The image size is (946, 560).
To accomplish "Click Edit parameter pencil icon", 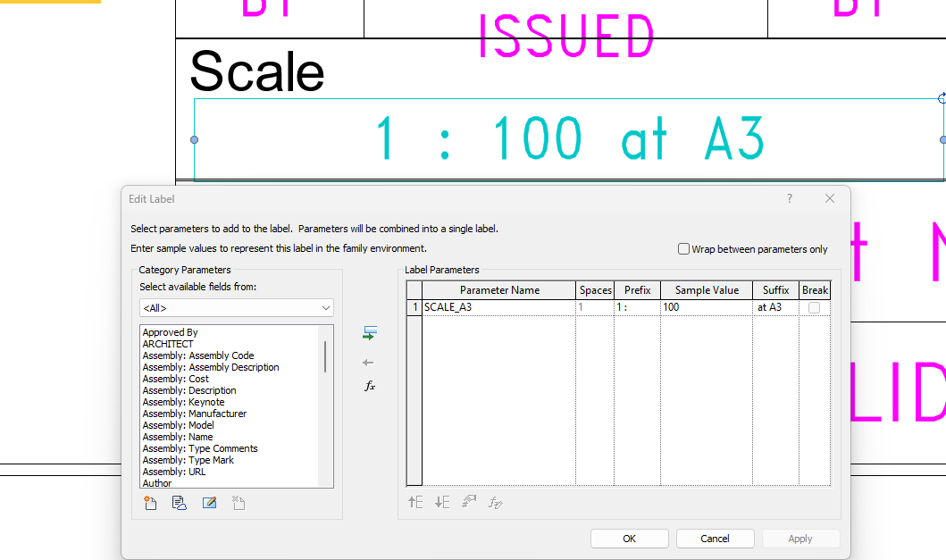I will click(209, 503).
